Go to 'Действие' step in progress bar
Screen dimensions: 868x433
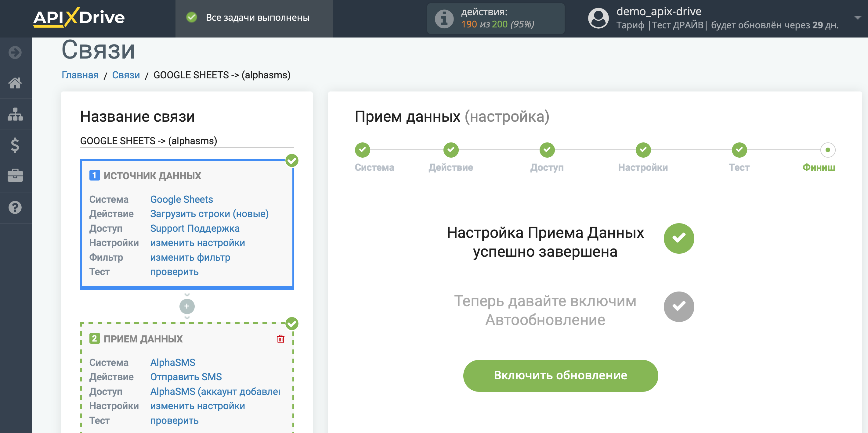pyautogui.click(x=451, y=150)
